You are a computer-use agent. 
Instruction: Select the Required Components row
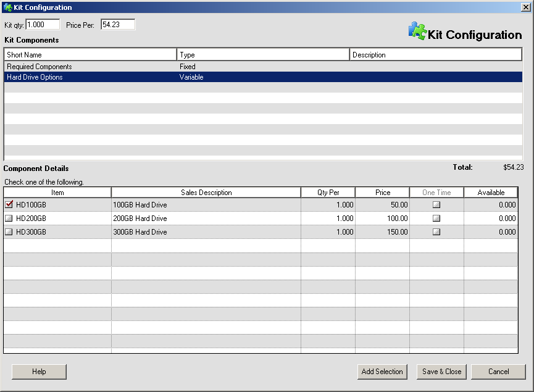tap(39, 67)
